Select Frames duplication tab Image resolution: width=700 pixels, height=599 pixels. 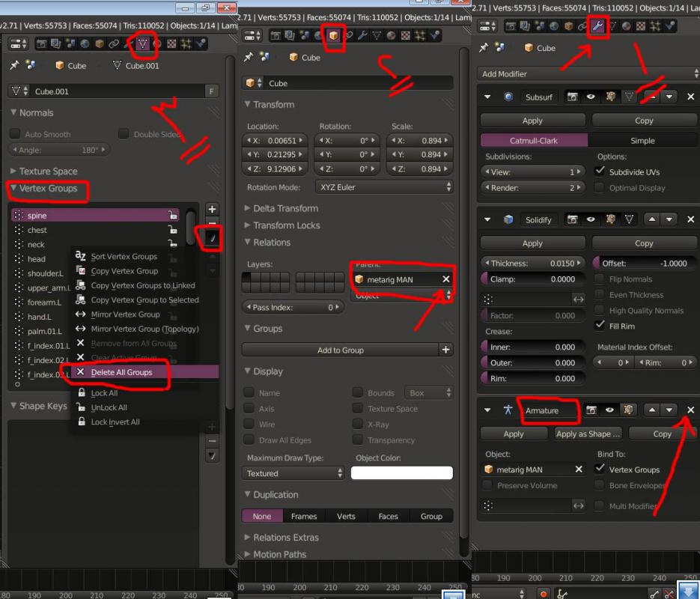[303, 516]
